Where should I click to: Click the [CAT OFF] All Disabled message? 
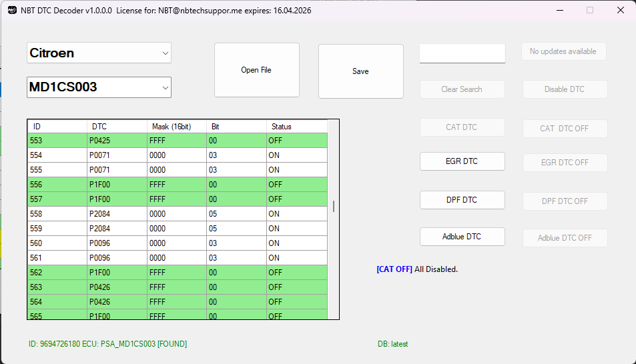click(417, 269)
